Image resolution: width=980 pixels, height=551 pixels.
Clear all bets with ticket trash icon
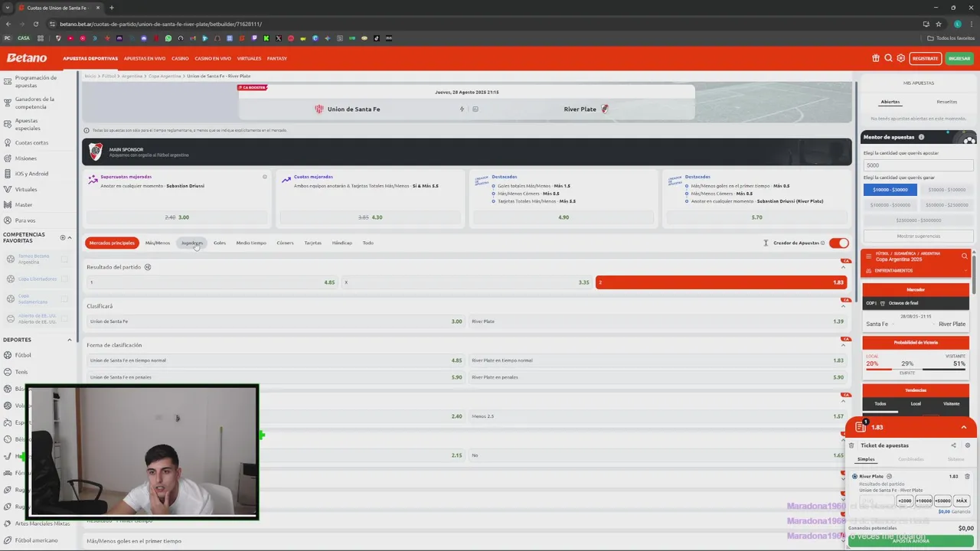[851, 445]
